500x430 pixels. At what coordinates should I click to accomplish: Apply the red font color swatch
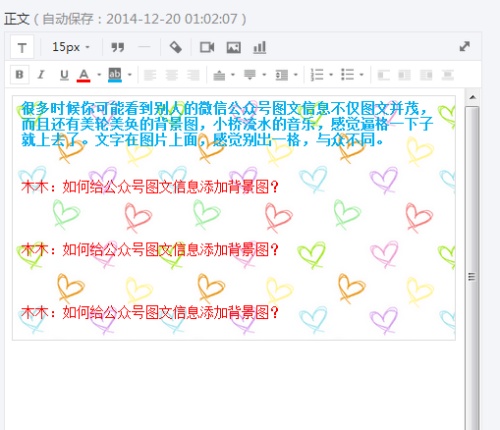click(x=84, y=75)
